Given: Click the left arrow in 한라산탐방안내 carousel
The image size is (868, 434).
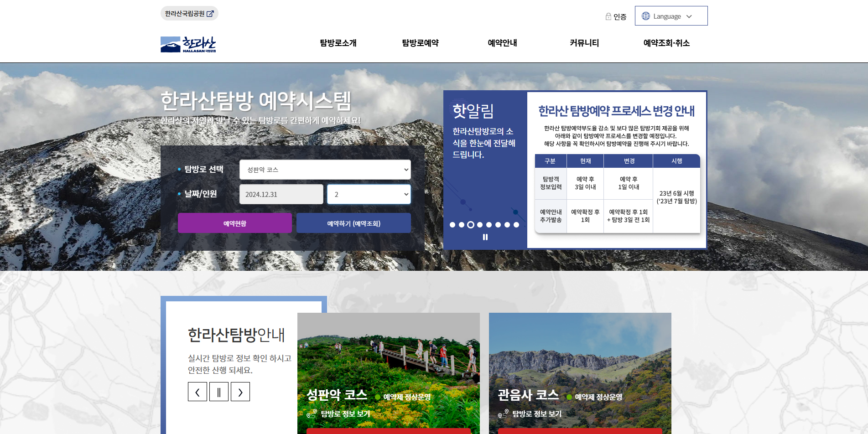Looking at the screenshot, I should (198, 391).
